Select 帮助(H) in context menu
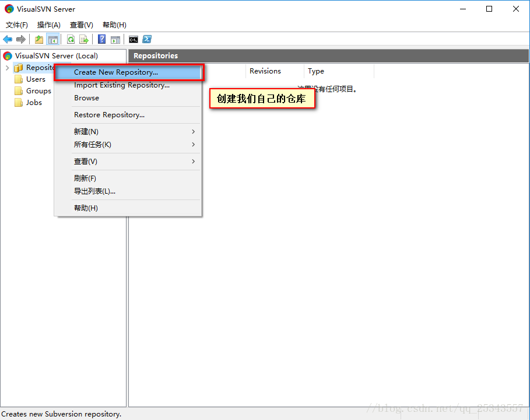This screenshot has width=530, height=420. pos(128,208)
